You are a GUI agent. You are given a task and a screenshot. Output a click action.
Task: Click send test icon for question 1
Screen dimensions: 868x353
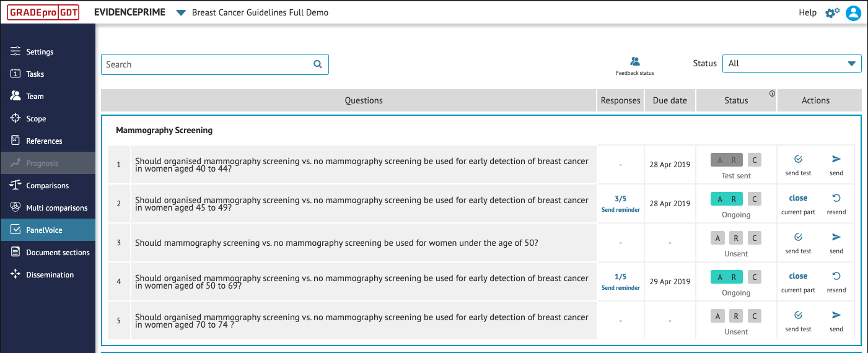click(798, 159)
